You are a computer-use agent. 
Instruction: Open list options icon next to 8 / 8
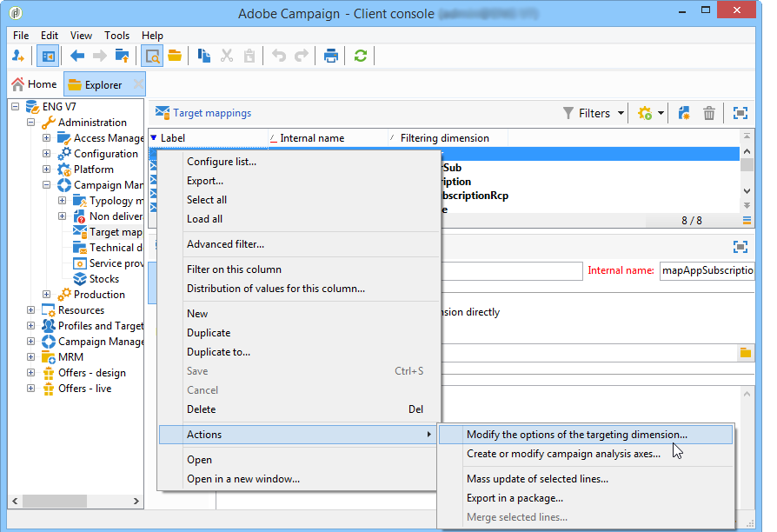click(x=747, y=220)
